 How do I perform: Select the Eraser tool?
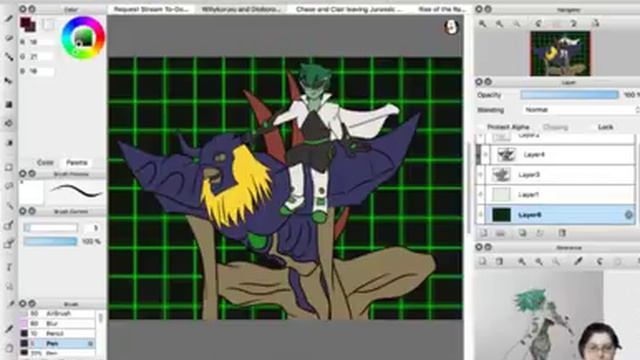pyautogui.click(x=9, y=38)
